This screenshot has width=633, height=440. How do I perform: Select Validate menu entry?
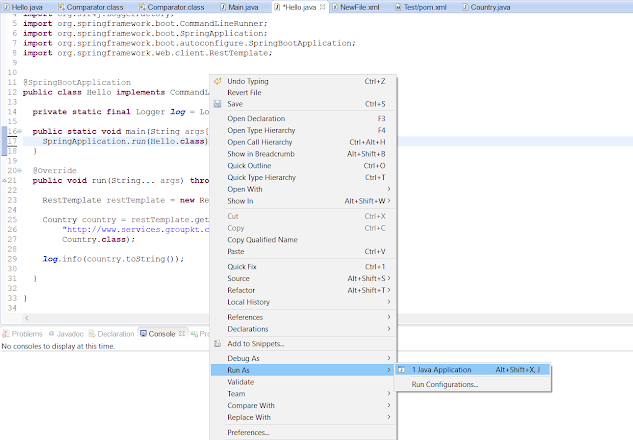click(303, 381)
